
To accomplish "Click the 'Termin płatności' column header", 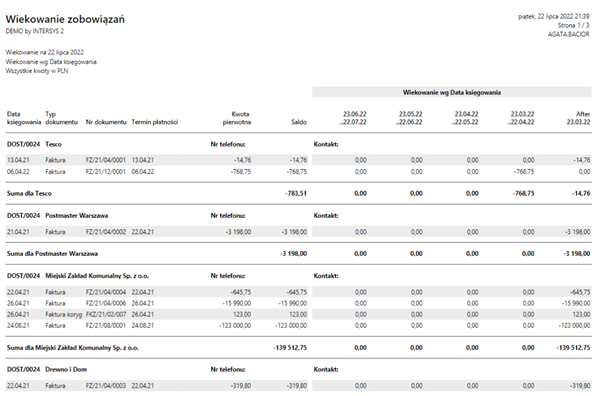I will 155,122.
